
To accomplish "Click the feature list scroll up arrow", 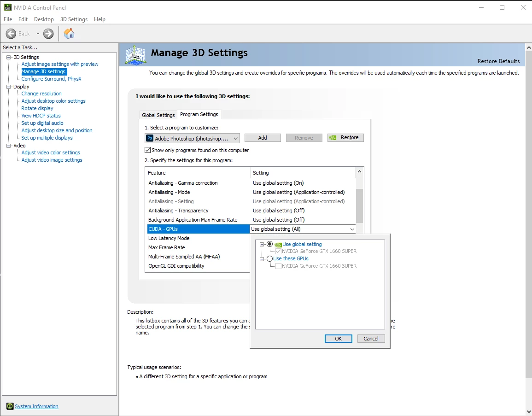I will [x=359, y=172].
